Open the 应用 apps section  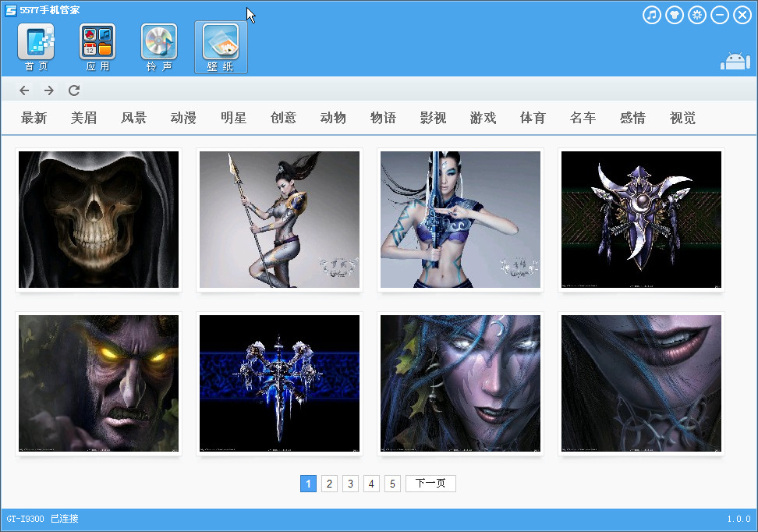tap(97, 48)
